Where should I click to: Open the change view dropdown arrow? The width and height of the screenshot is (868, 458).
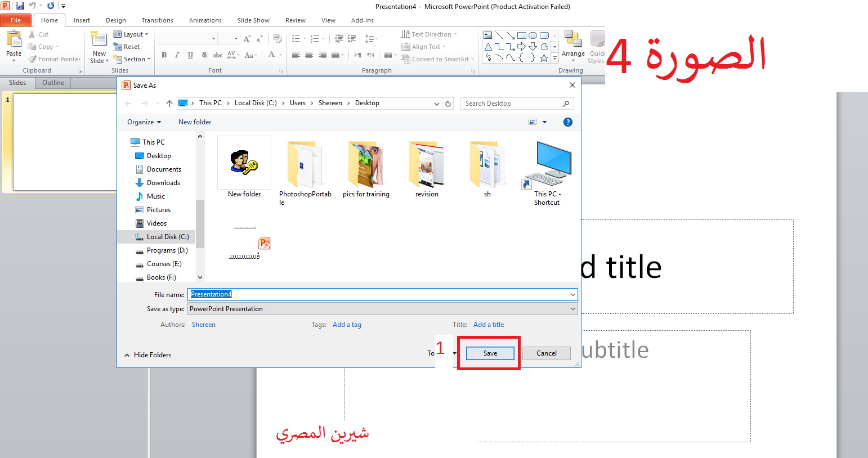pos(544,122)
